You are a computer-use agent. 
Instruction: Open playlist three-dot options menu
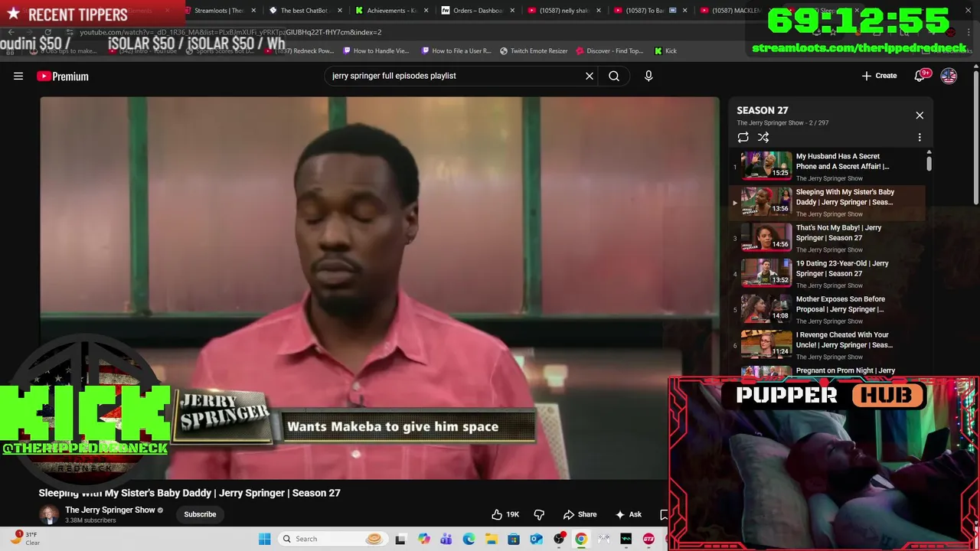920,137
